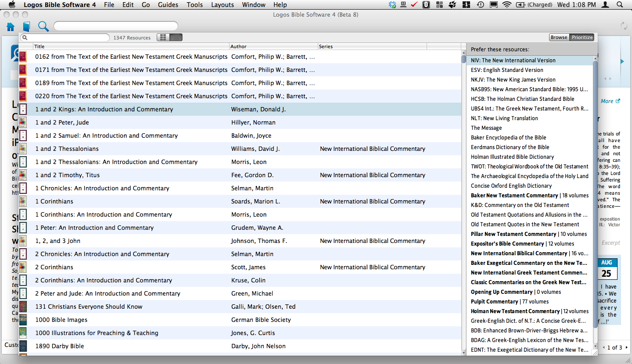This screenshot has height=364, width=632.
Task: Open the Help menu
Action: pos(280,5)
